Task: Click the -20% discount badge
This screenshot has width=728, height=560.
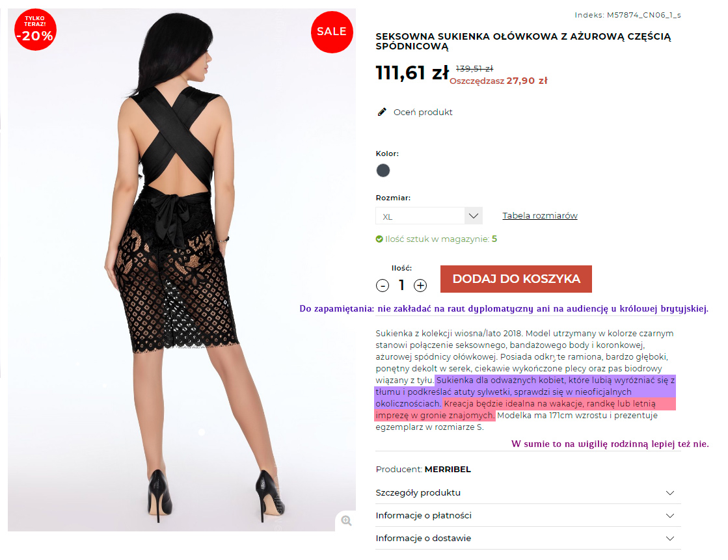Action: (35, 30)
